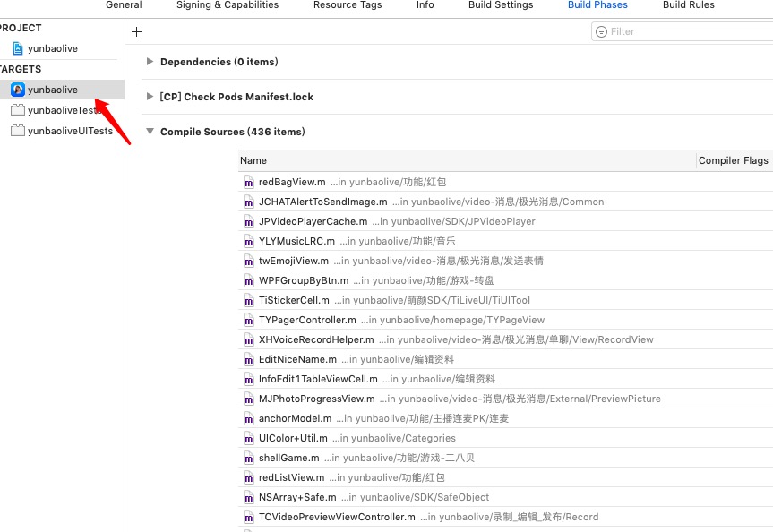Expand the Dependencies section

(x=150, y=62)
